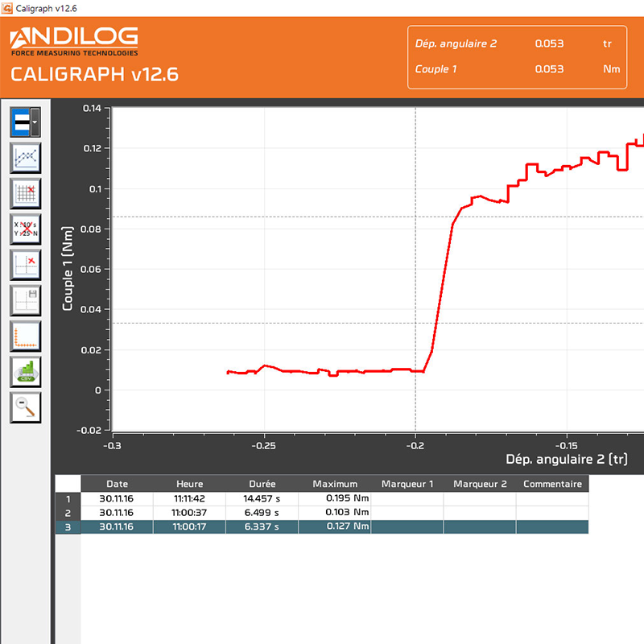Toggle the grid display icon
Image resolution: width=644 pixels, height=644 pixels.
[x=25, y=194]
